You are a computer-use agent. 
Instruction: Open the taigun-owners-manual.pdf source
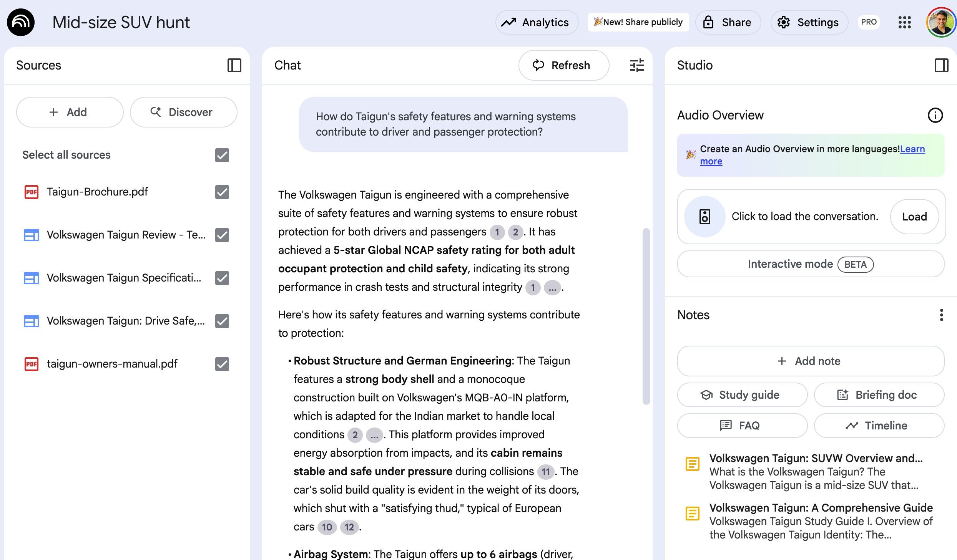(112, 364)
